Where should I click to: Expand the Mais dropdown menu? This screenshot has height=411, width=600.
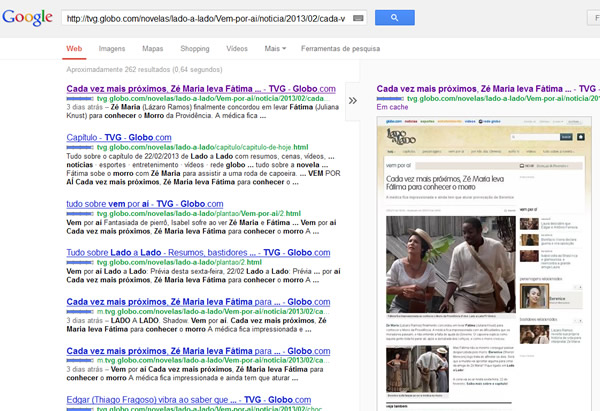[275, 49]
